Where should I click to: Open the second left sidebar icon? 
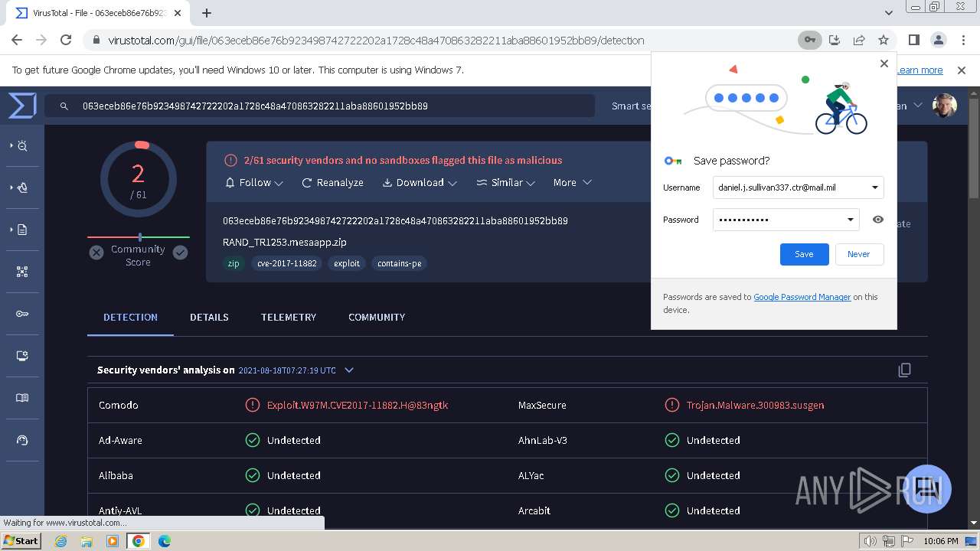[x=22, y=187]
